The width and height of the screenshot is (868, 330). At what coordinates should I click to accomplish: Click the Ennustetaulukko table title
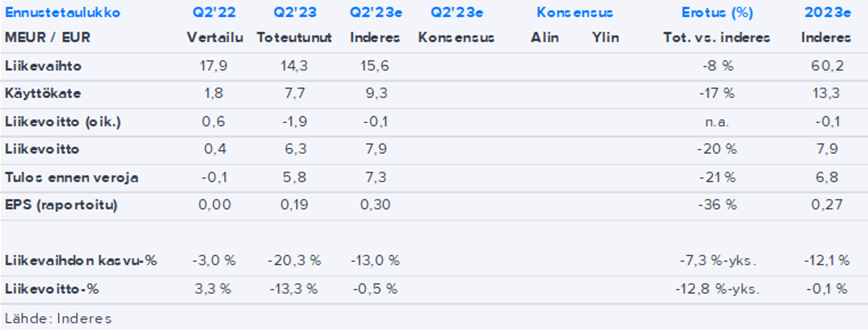63,13
